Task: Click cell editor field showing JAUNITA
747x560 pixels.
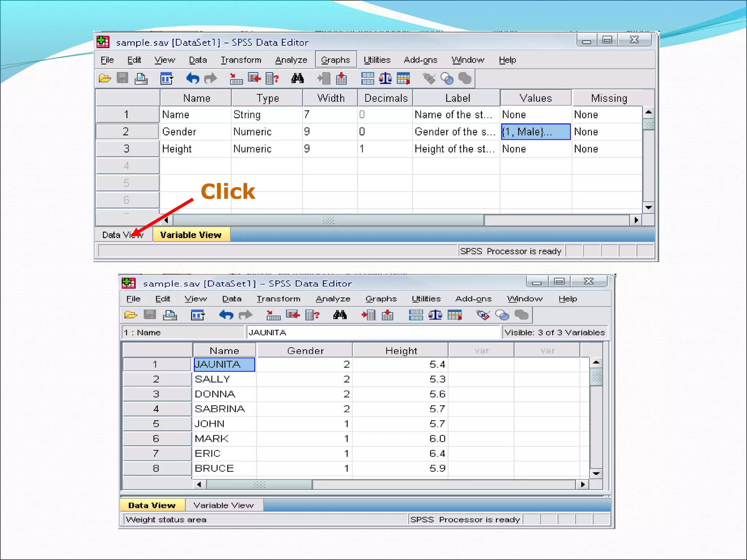Action: 372,332
